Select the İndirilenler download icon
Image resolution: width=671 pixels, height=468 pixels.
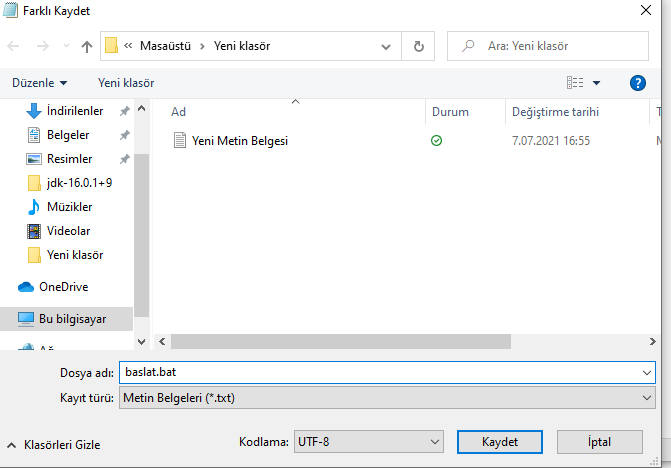pyautogui.click(x=33, y=111)
